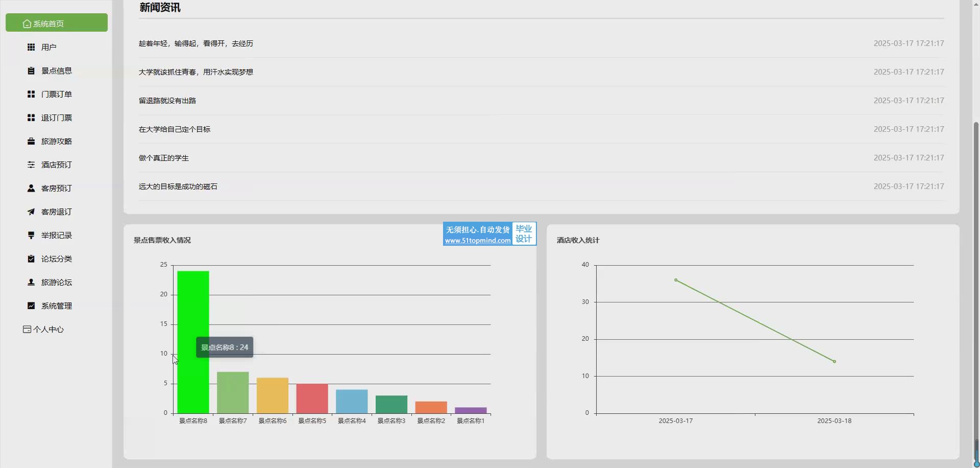This screenshot has height=468, width=980.
Task: Click the briefcase icon beside 旅游攻略
Action: click(31, 141)
